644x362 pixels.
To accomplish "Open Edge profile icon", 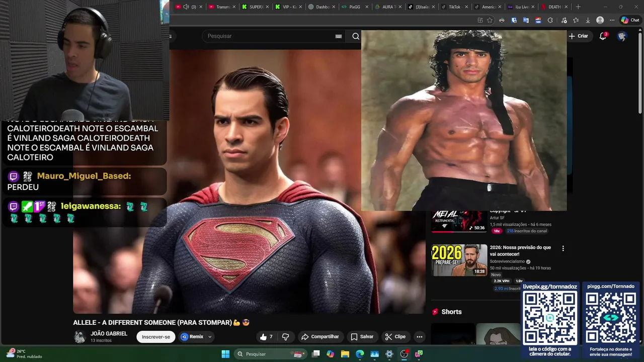I will [x=600, y=20].
